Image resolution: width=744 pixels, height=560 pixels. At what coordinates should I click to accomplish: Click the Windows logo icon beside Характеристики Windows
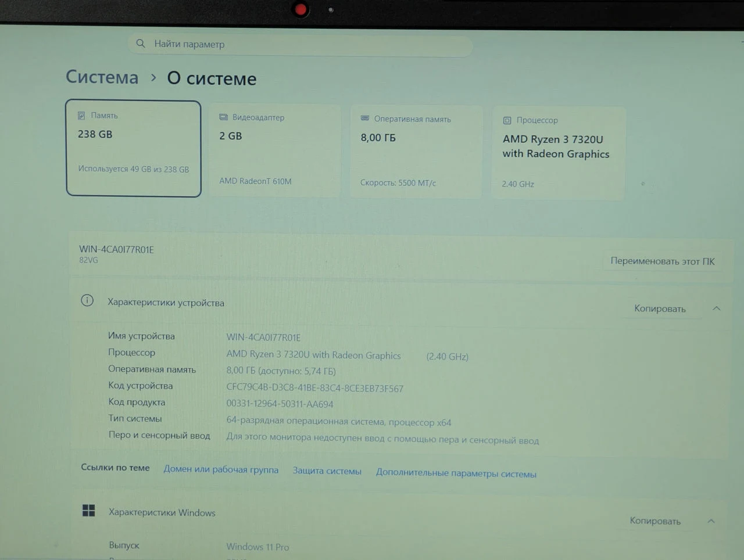88,511
